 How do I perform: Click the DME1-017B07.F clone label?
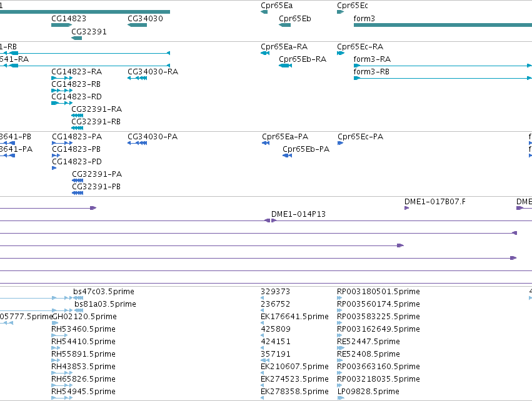pos(435,202)
